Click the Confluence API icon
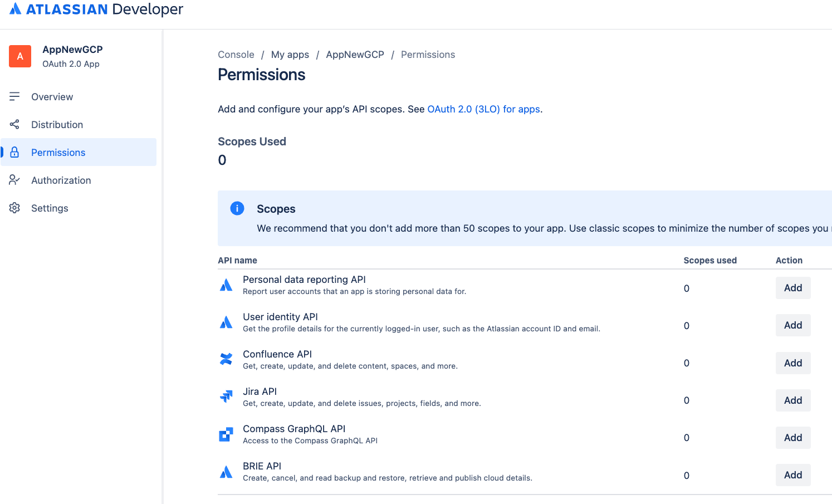The image size is (832, 504). (226, 359)
